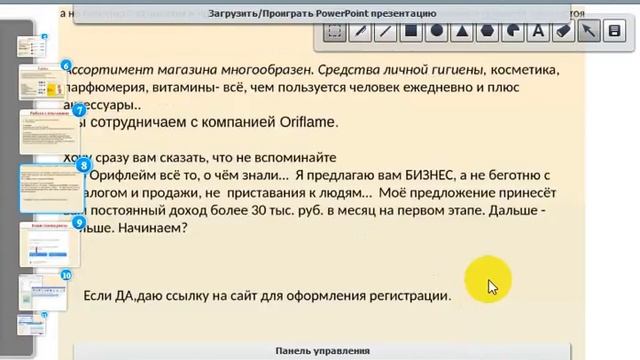The width and height of the screenshot is (640, 360).
Task: Open Загрузить/Проиграть PowerPoint презентацию panel
Action: pos(322,13)
